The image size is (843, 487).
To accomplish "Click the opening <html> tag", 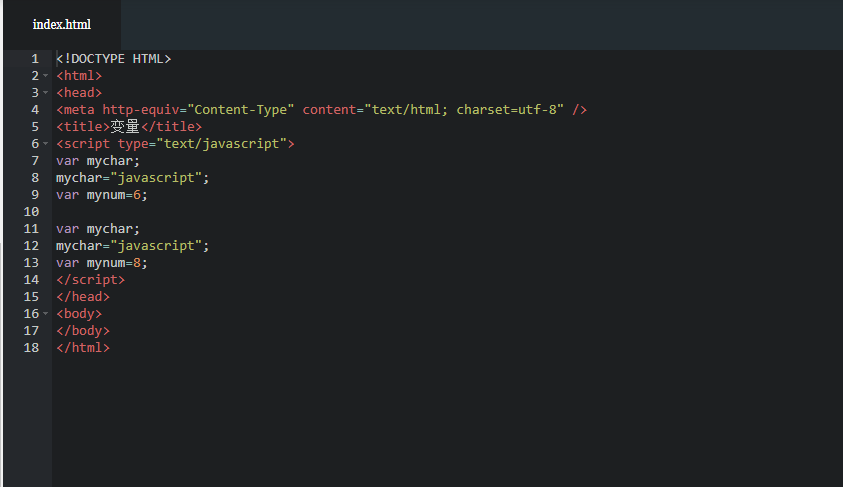I will 79,76.
